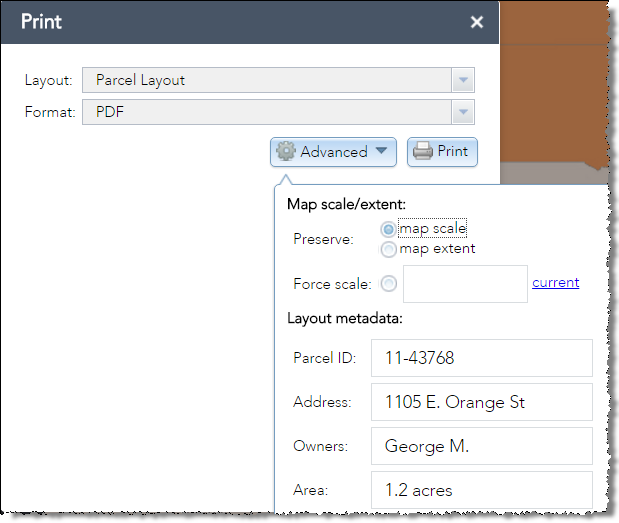Image resolution: width=619 pixels, height=523 pixels.
Task: Click the Area field 1.2 acres
Action: (x=482, y=490)
